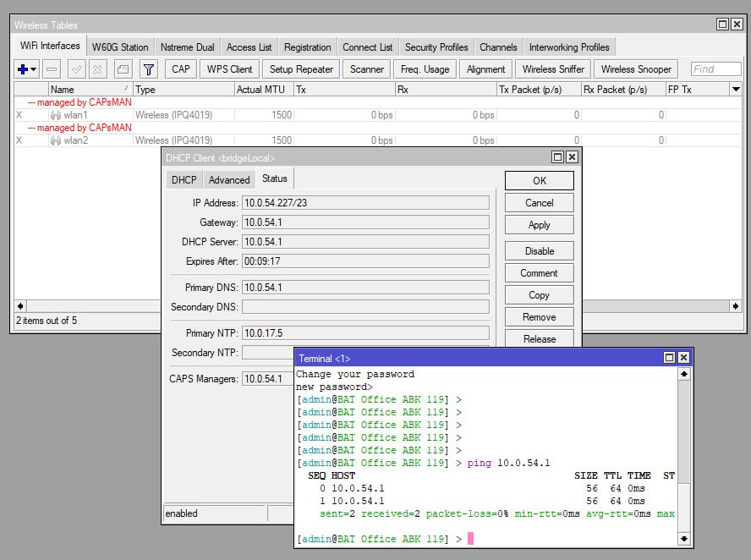Click the Release button in DHCP Client
This screenshot has width=751, height=560.
coord(540,338)
